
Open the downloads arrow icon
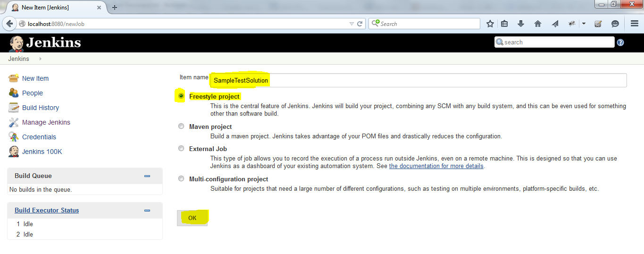(521, 24)
